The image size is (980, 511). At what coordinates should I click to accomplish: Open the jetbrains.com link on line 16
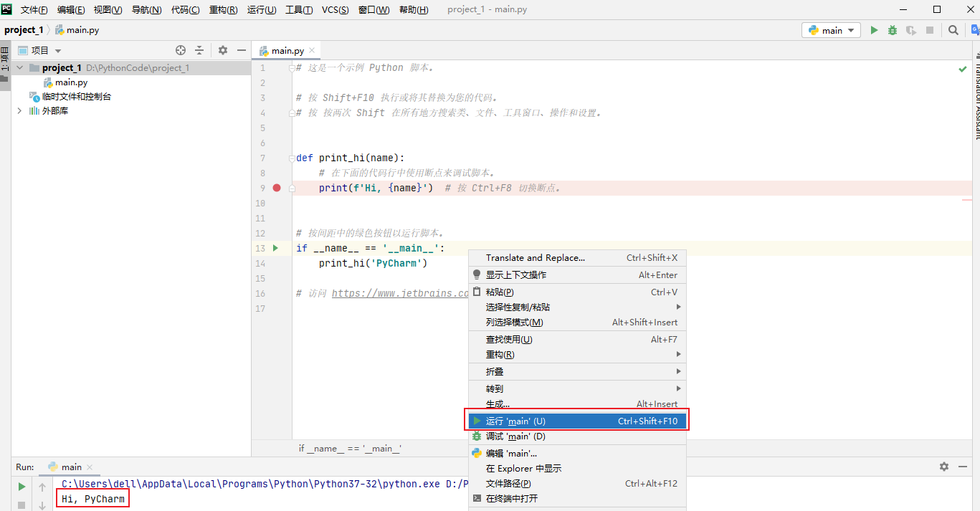(x=400, y=293)
